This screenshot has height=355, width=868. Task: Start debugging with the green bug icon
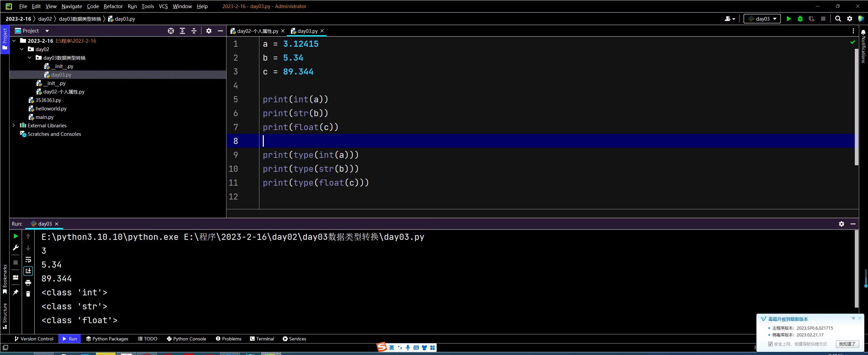coord(800,19)
